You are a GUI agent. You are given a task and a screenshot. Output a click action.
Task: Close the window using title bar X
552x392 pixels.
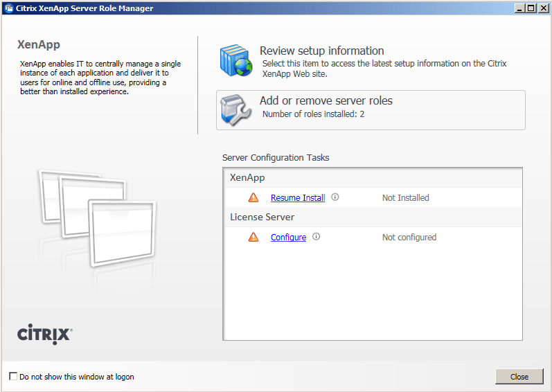click(x=543, y=8)
